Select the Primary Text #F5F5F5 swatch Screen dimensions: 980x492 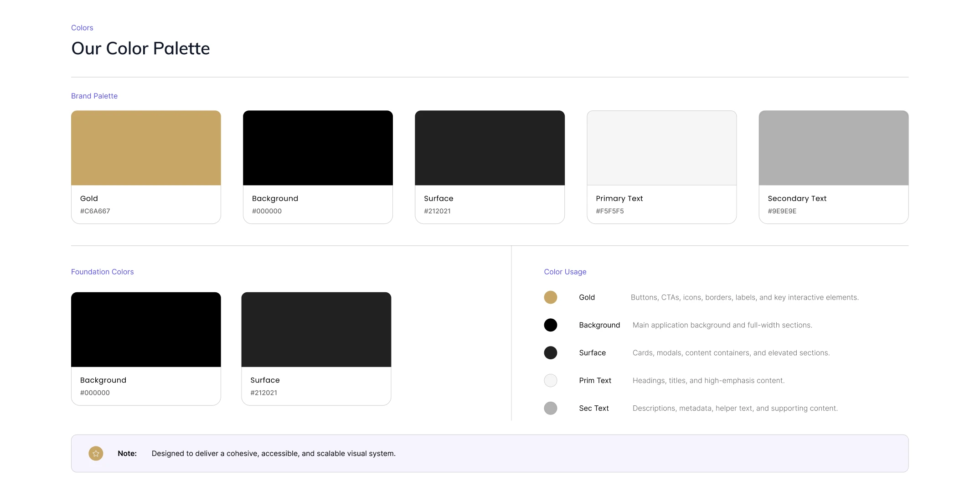pyautogui.click(x=661, y=167)
